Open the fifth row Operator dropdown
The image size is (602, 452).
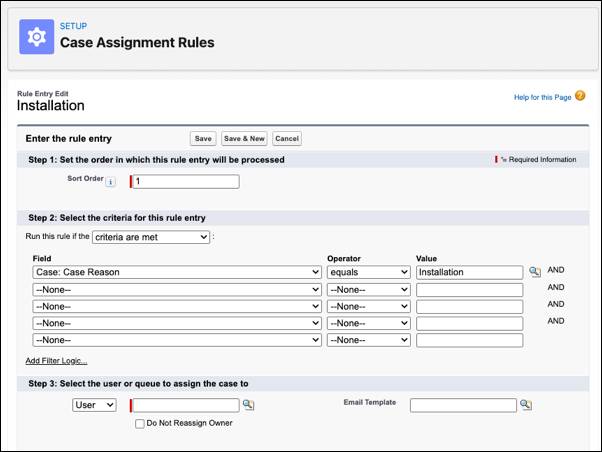(x=369, y=340)
